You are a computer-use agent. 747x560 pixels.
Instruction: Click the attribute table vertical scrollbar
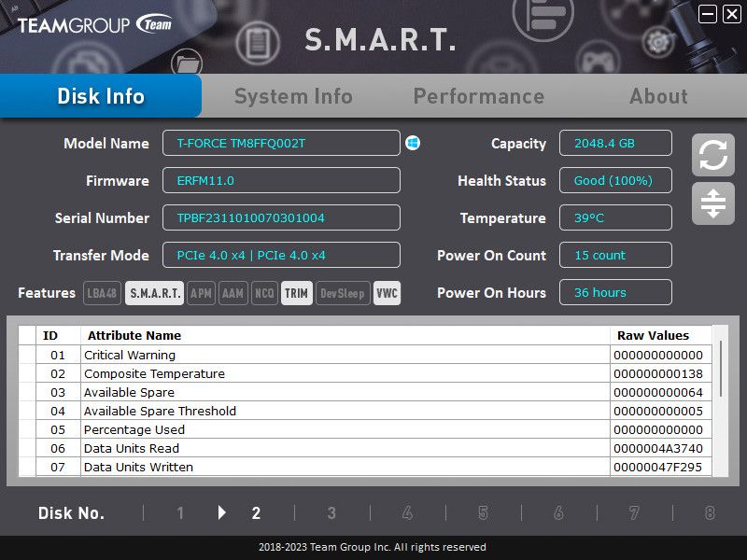point(720,373)
